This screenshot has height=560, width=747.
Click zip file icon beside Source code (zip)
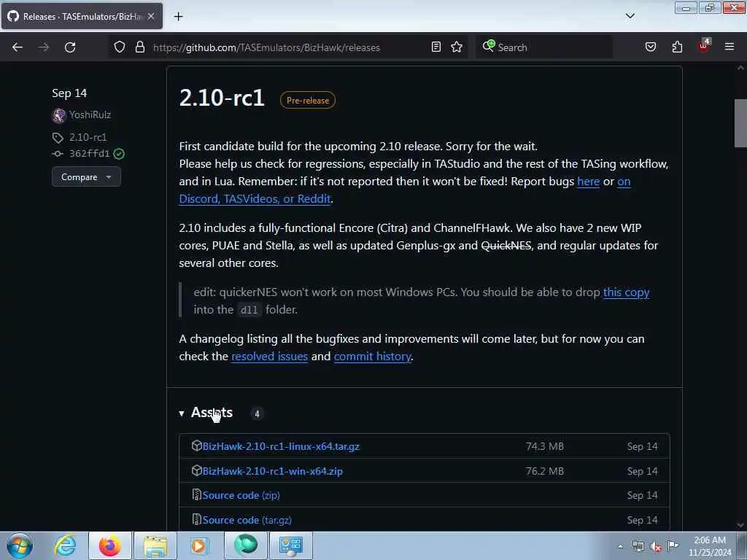[x=196, y=495]
